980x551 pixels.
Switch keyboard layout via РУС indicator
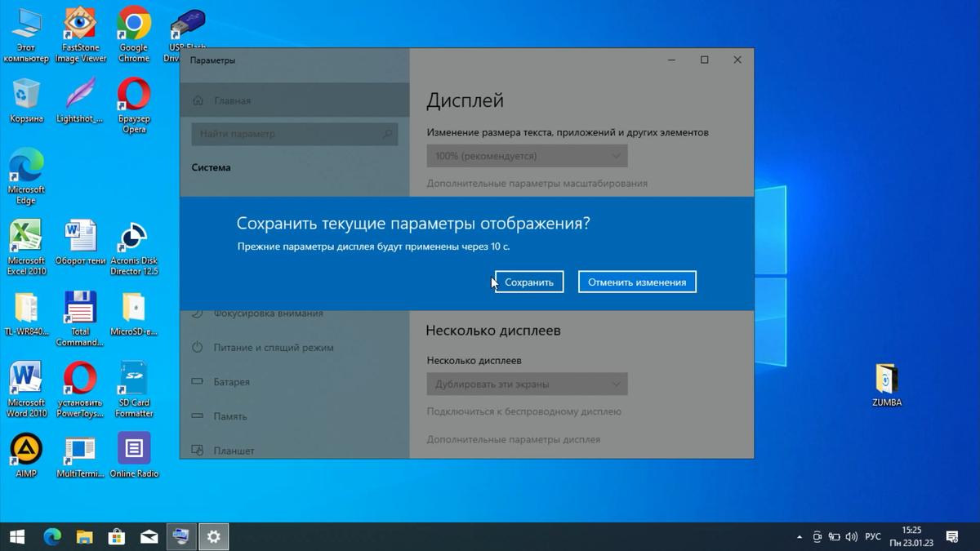[872, 537]
